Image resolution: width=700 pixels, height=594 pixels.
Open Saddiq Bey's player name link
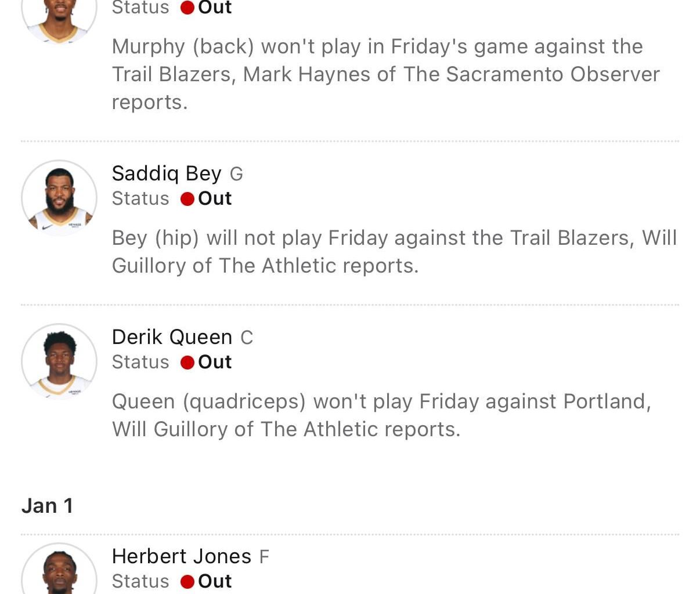[x=167, y=173]
